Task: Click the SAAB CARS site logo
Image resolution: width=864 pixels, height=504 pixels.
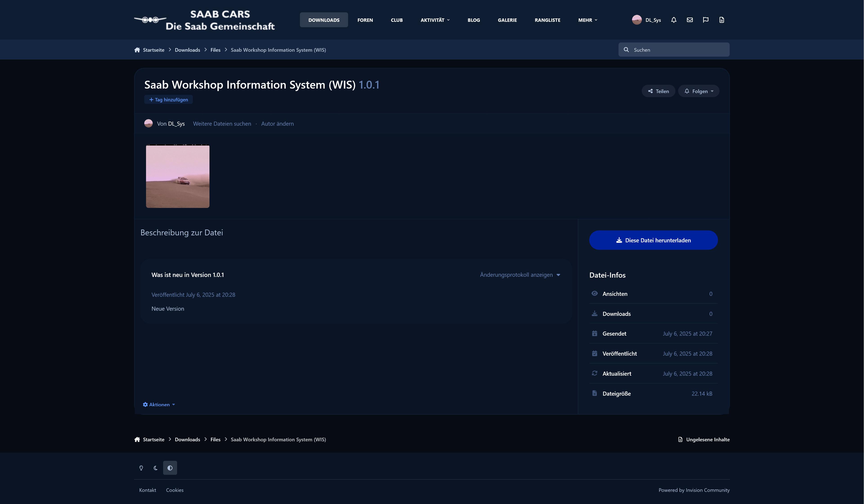Action: tap(204, 20)
